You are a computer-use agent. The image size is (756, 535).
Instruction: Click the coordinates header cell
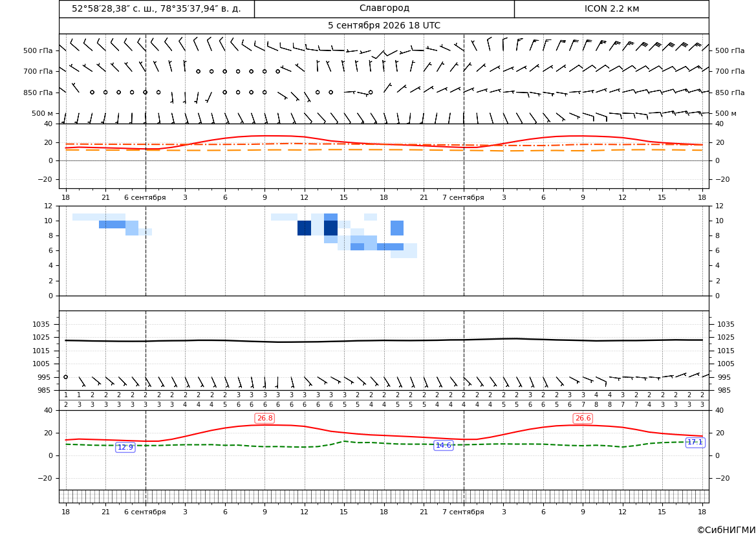click(157, 8)
